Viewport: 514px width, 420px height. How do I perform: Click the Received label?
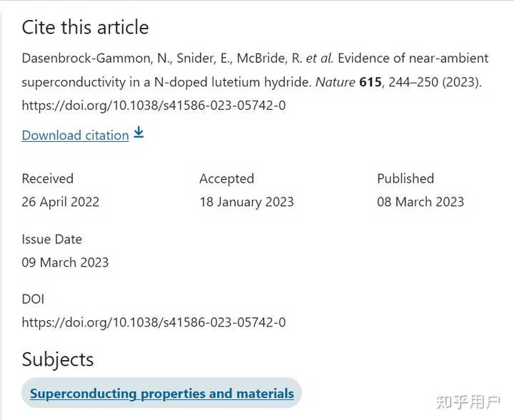pos(47,179)
